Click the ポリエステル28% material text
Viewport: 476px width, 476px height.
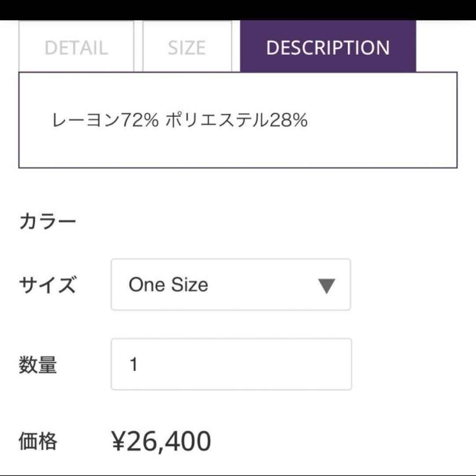point(236,120)
